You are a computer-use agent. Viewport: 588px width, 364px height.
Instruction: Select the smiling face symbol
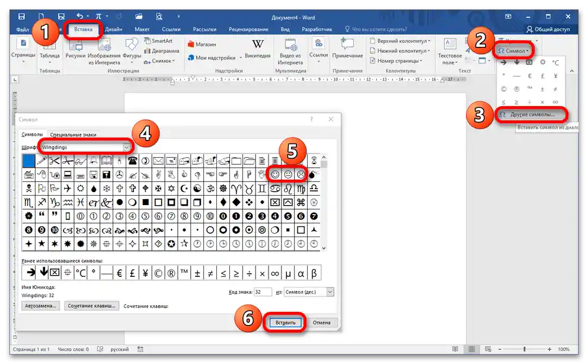coord(275,175)
